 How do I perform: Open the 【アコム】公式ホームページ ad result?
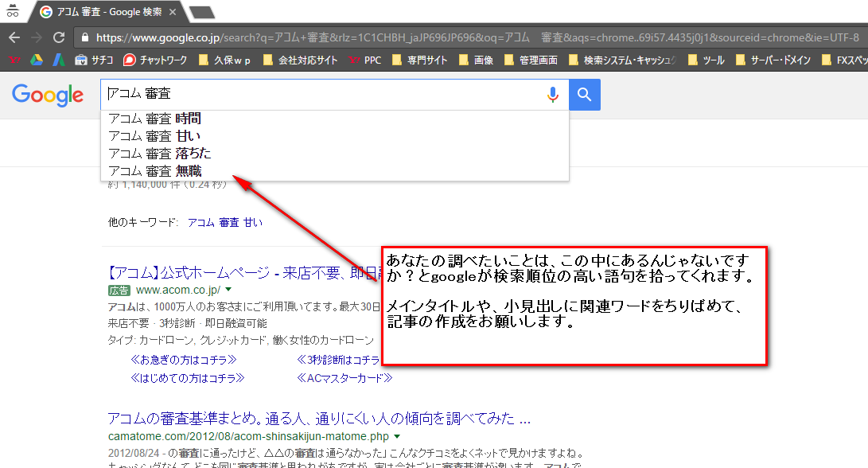coord(244,272)
